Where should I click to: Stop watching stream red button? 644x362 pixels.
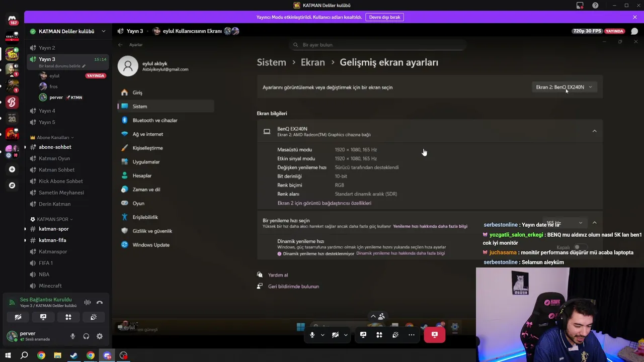tap(435, 335)
